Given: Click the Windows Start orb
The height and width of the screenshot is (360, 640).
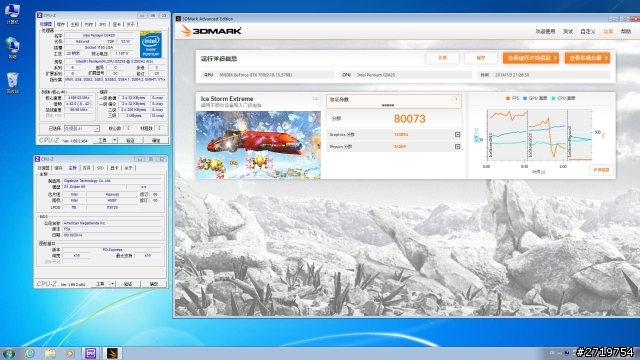Looking at the screenshot, I should point(9,353).
